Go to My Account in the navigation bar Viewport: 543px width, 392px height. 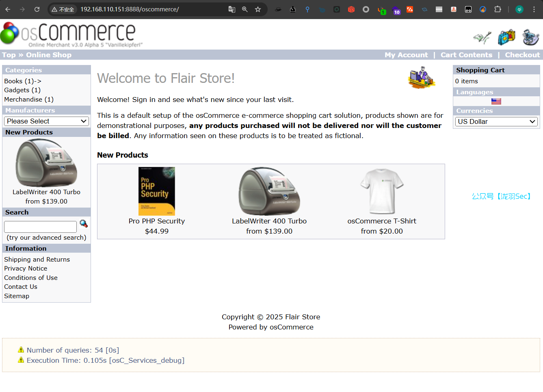(x=406, y=55)
